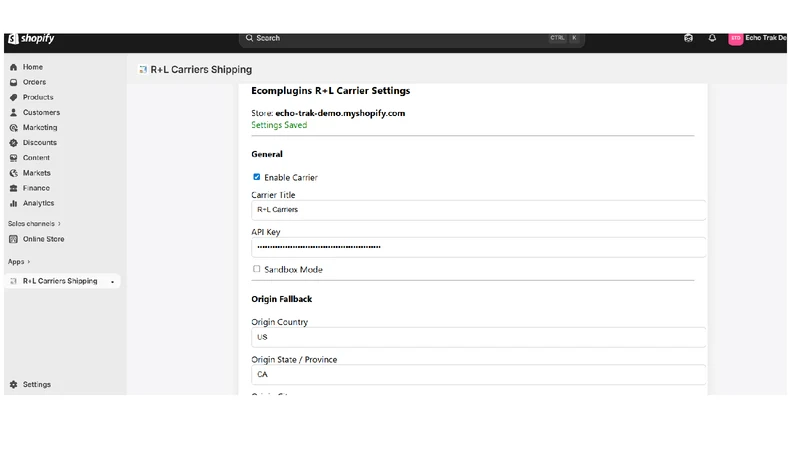Image resolution: width=800 pixels, height=450 pixels.
Task: Click the Orders inbox icon
Action: (x=13, y=82)
